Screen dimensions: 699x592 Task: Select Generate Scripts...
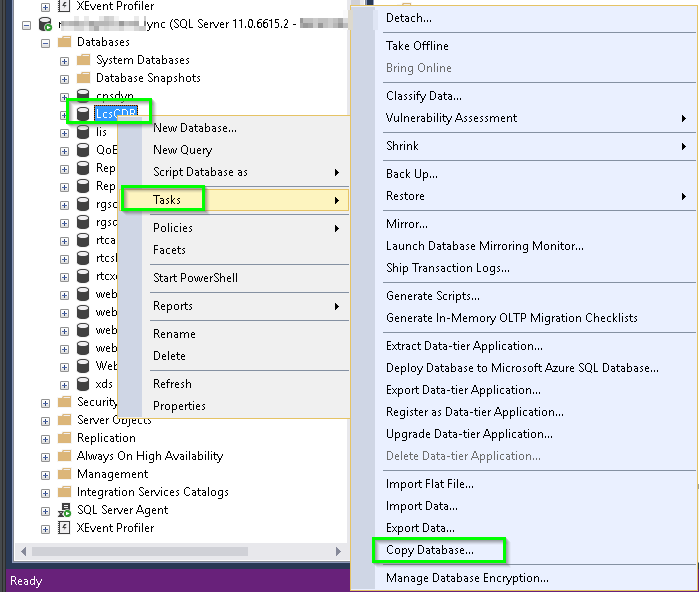[433, 296]
